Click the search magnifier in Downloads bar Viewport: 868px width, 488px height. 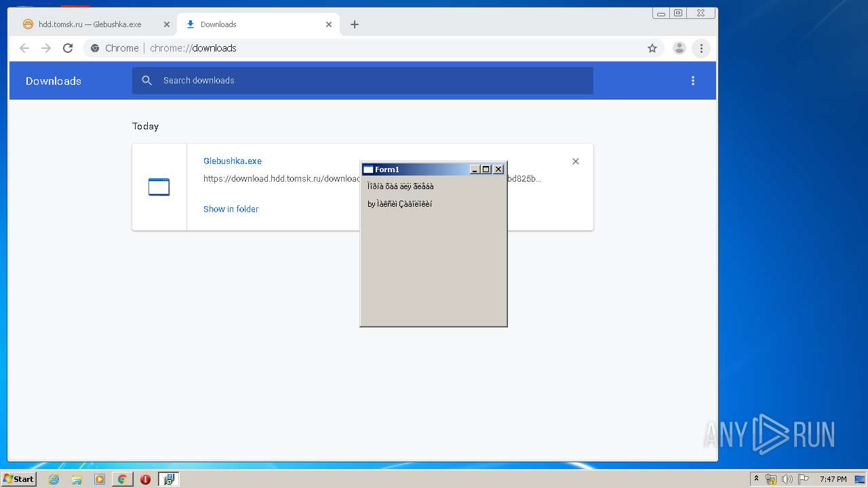(146, 81)
